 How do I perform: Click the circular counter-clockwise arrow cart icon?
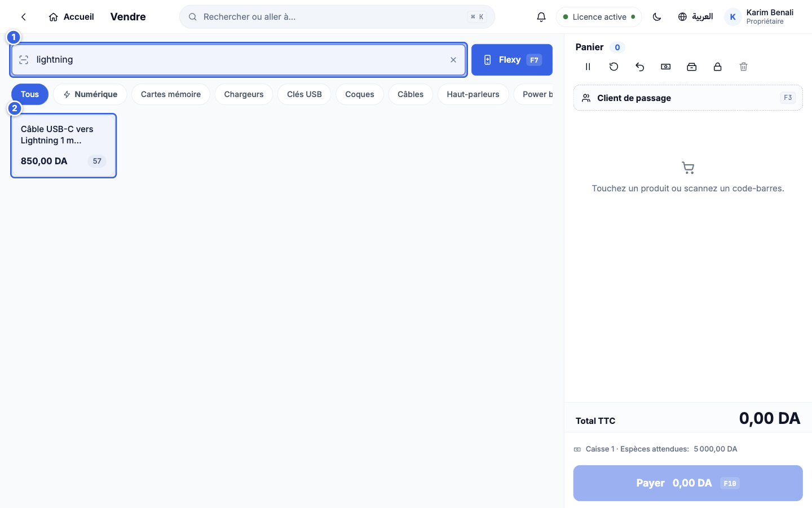point(614,67)
